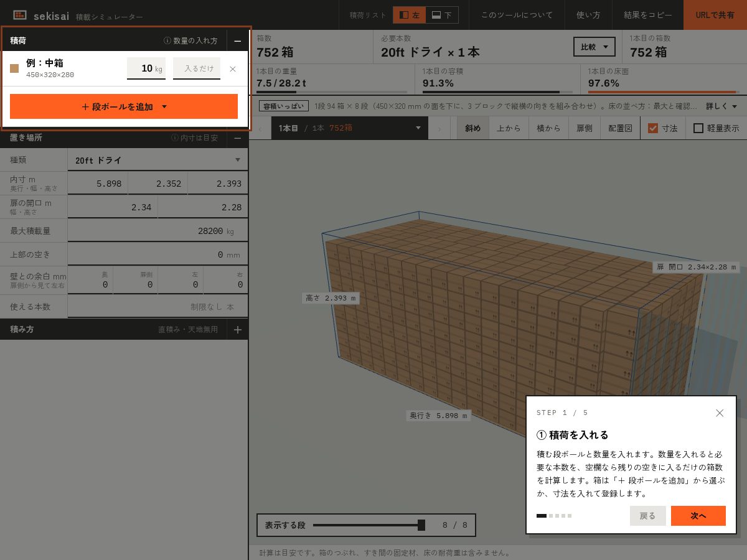Click the 扉側 wall margin field
Image resolution: width=747 pixels, height=560 pixels.
135,280
